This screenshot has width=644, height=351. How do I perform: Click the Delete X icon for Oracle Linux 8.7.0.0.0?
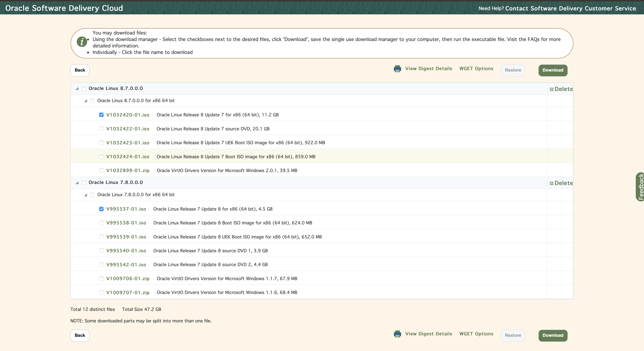551,89
